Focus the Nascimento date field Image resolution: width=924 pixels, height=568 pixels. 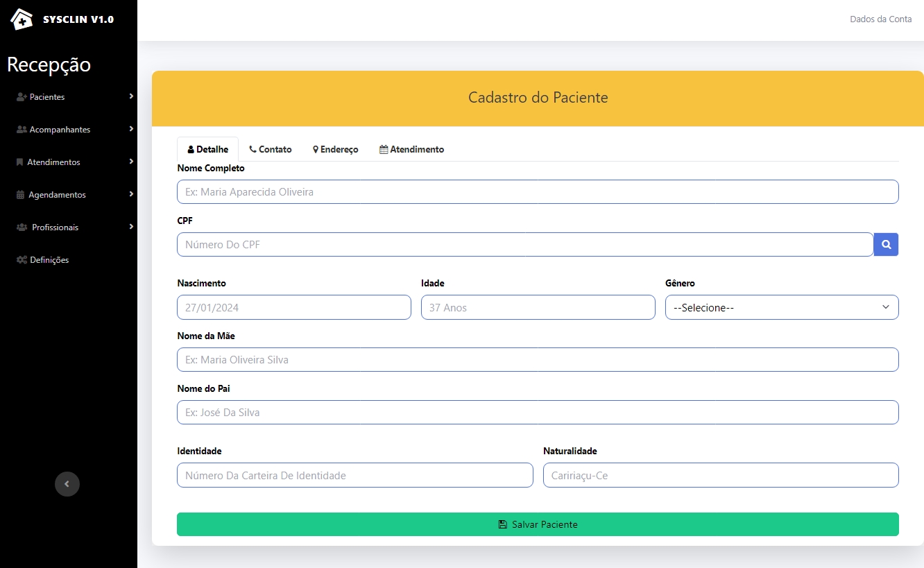tap(294, 307)
